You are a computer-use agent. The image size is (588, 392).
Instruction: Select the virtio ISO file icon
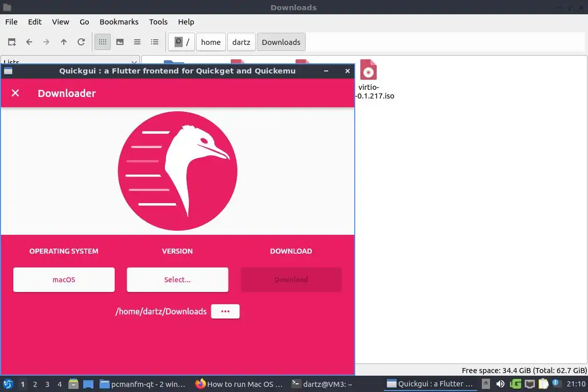coord(368,69)
